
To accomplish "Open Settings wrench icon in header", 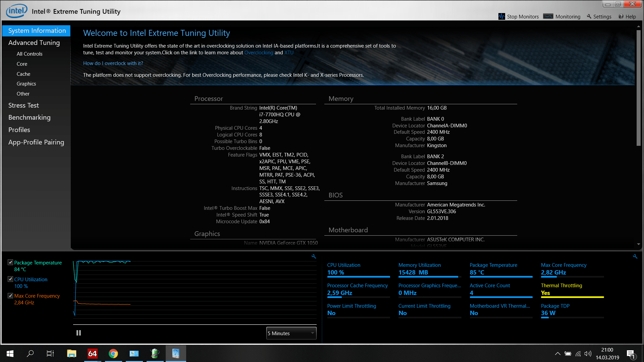I will 589,16.
